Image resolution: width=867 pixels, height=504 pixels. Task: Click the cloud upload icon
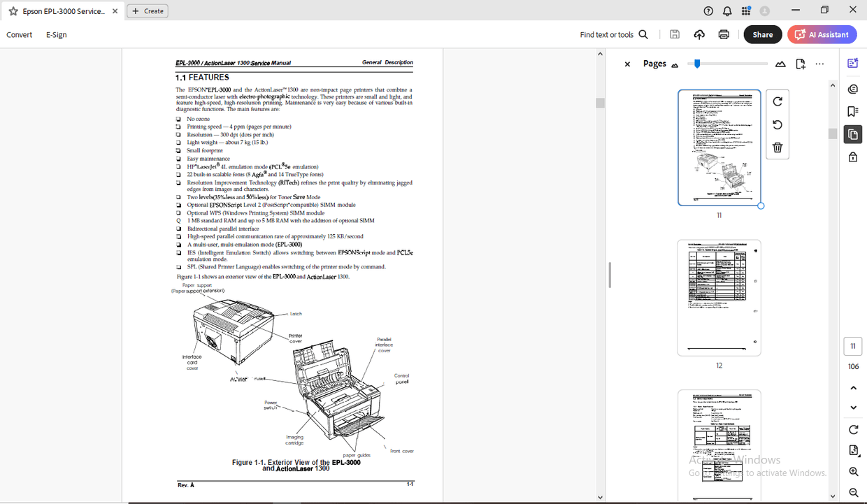tap(699, 34)
